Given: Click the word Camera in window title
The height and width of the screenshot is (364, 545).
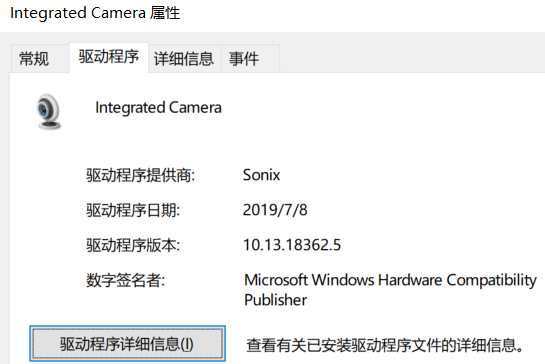Looking at the screenshot, I should pyautogui.click(x=118, y=13).
